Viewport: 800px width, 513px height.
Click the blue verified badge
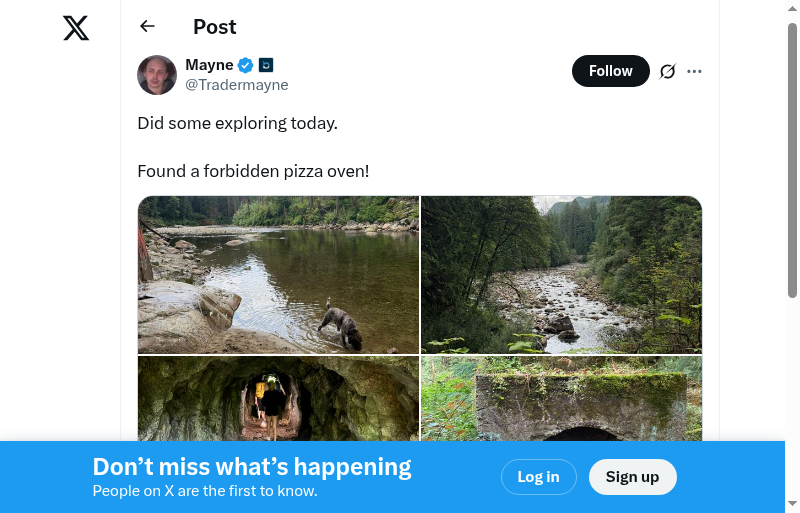[x=246, y=65]
